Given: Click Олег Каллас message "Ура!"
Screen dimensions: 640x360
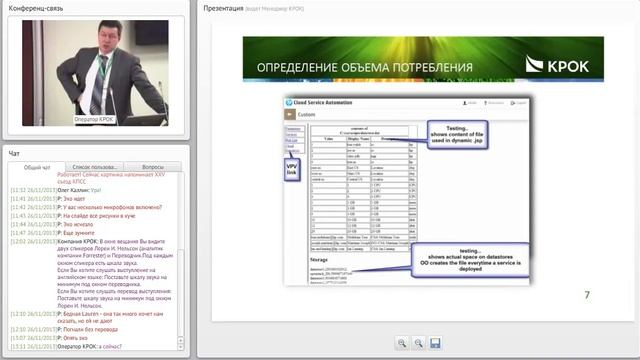Looking at the screenshot, I should click(x=96, y=190).
